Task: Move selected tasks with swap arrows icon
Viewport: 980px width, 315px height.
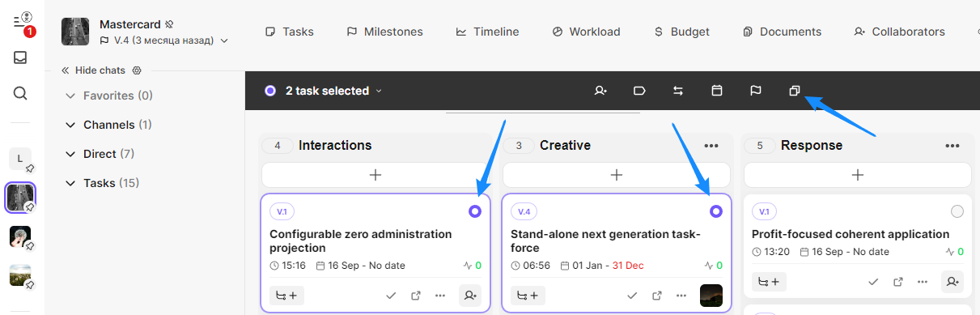Action: pos(678,91)
